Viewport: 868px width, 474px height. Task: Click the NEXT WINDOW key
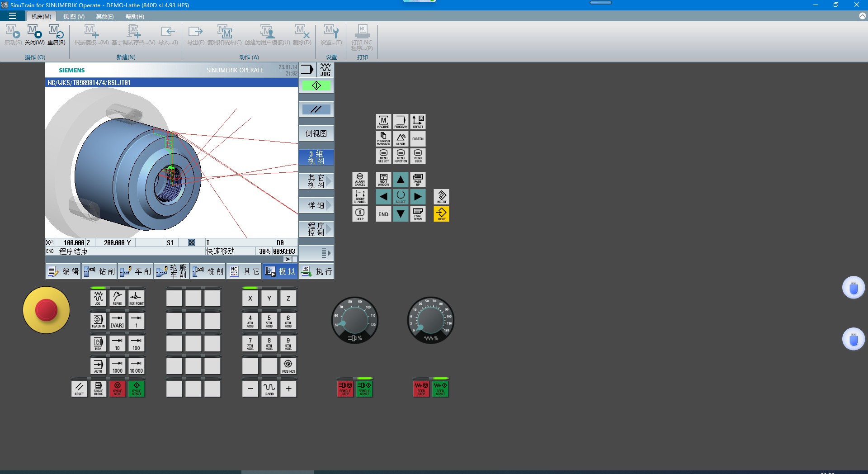click(383, 180)
